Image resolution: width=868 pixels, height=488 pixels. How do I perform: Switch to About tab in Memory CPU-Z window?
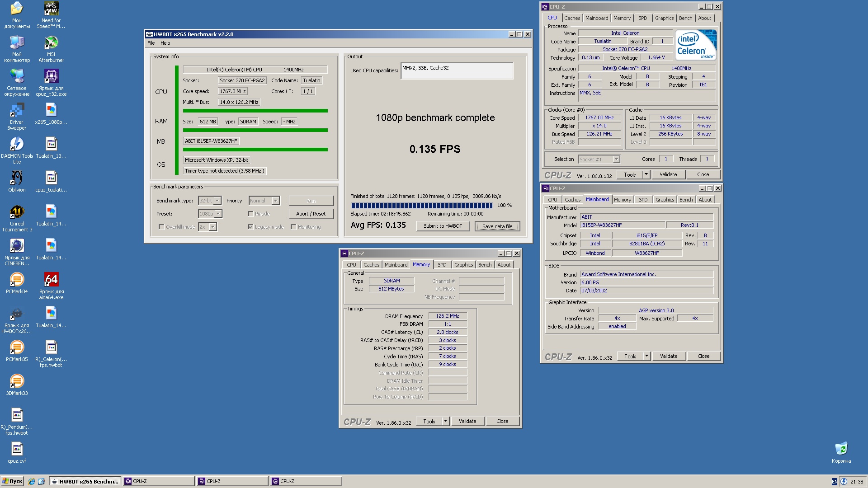click(x=504, y=265)
